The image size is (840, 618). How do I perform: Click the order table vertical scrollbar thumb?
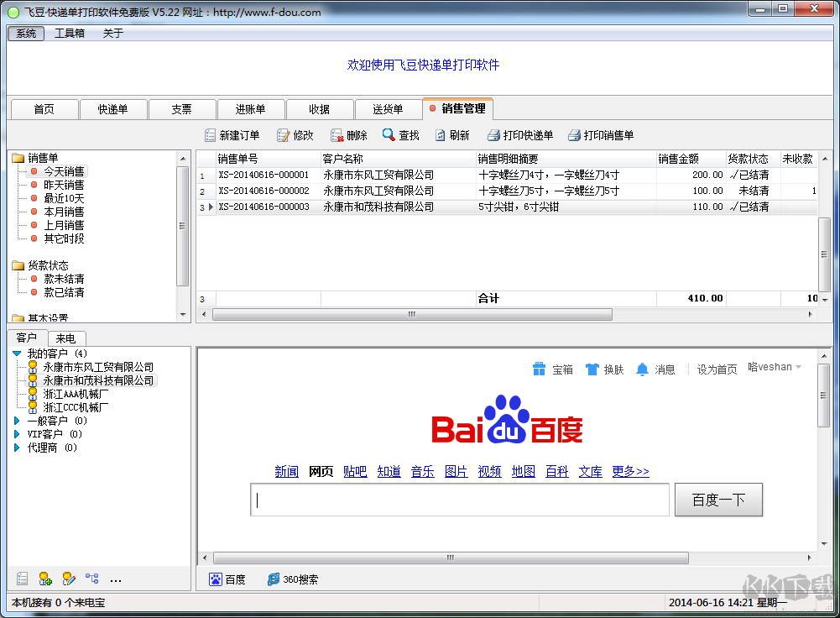(824, 254)
